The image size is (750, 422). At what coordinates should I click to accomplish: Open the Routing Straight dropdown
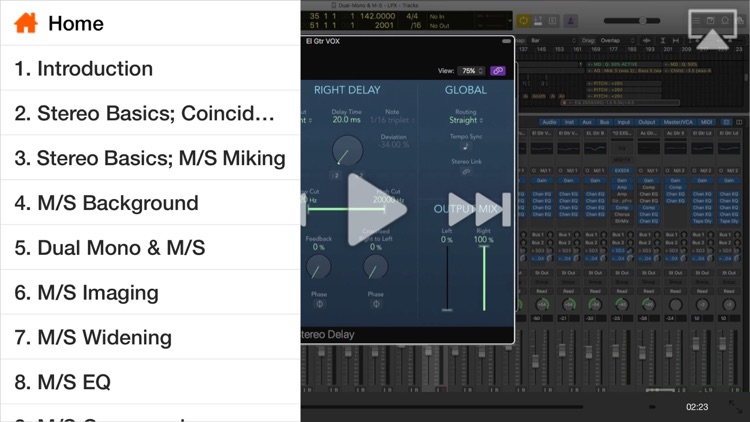click(x=466, y=120)
